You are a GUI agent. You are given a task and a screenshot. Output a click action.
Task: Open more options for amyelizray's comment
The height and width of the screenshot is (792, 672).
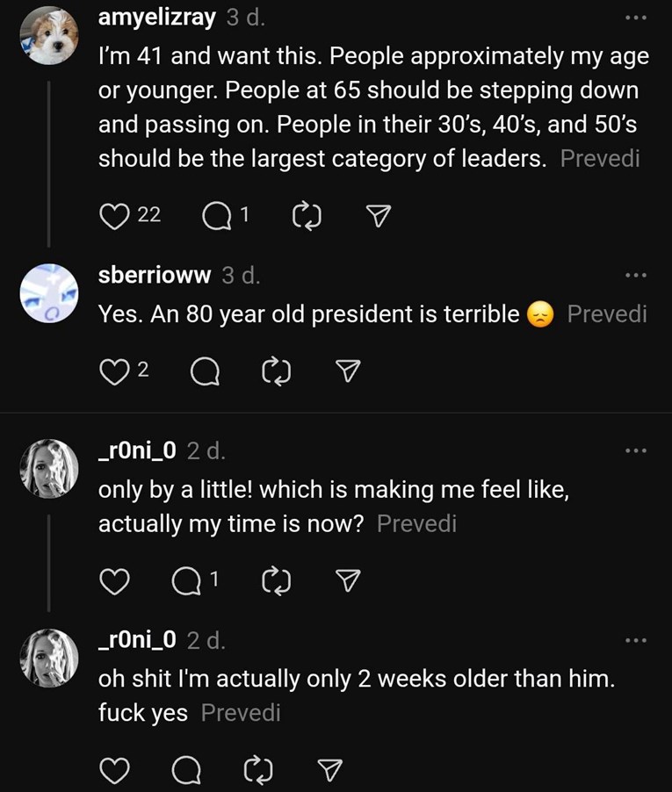click(x=634, y=19)
